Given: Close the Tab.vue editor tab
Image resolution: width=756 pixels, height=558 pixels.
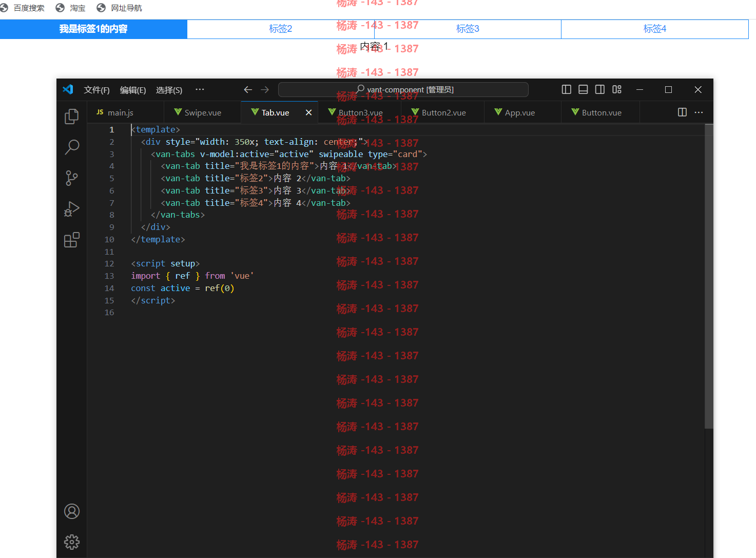Looking at the screenshot, I should pyautogui.click(x=308, y=112).
